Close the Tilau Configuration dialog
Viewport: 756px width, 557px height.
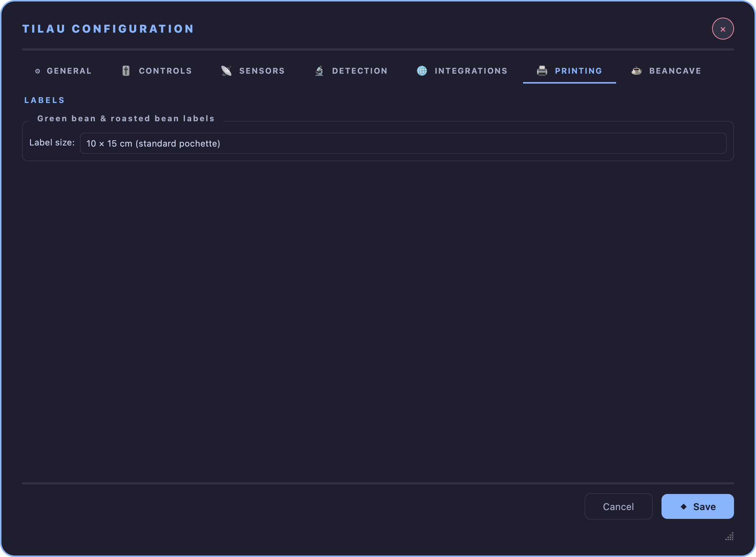coord(723,29)
